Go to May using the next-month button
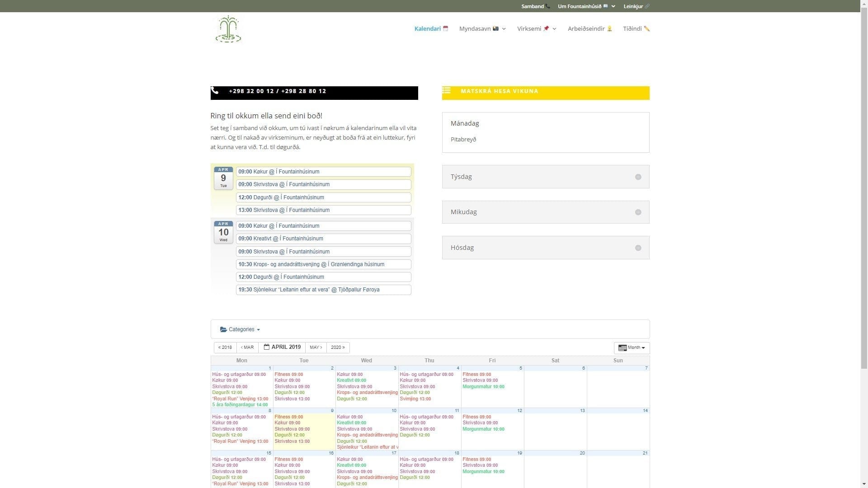 click(316, 347)
